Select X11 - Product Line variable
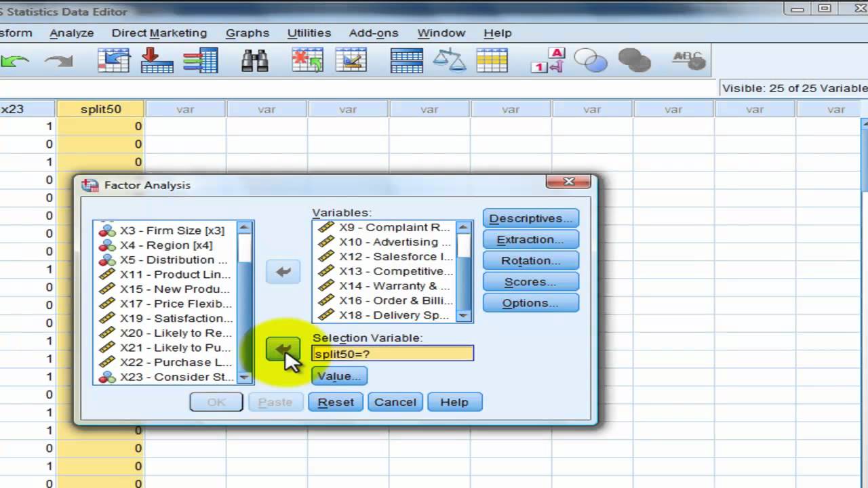The image size is (868, 488). (165, 274)
